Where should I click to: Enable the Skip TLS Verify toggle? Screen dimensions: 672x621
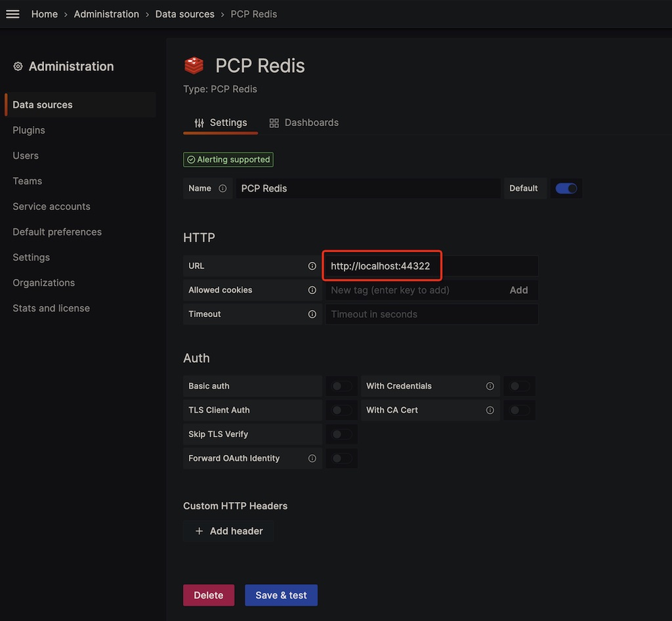tap(341, 434)
